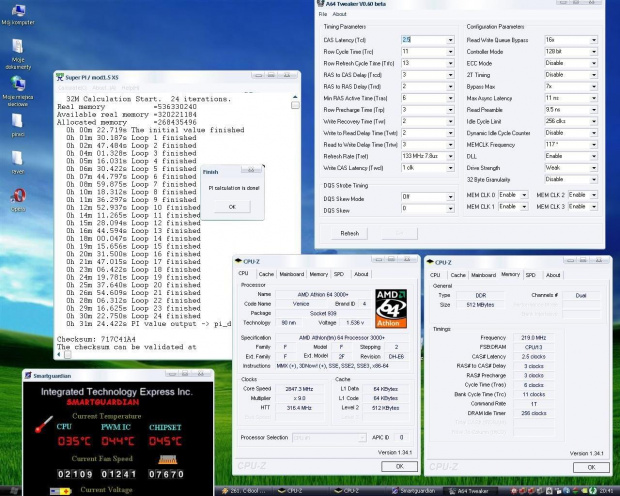
Task: Open the MEM CLK 0 dropdown
Action: (524, 195)
